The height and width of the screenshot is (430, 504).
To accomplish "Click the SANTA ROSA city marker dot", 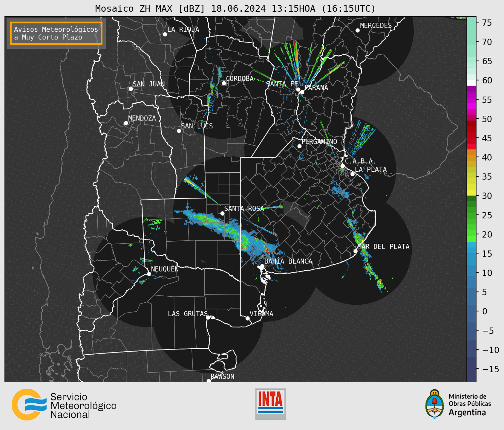I will coord(222,213).
